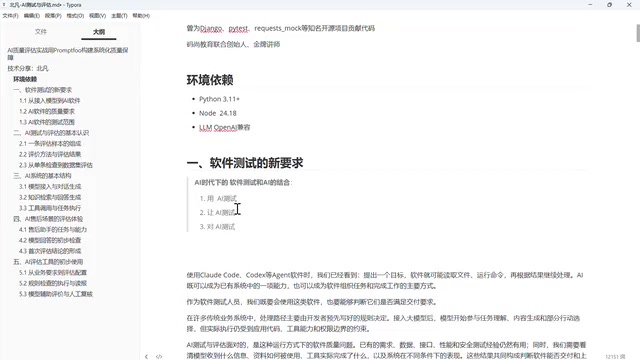Click the Typora app icon in title bar
Image resolution: width=640 pixels, height=360 pixels.
[4, 5]
